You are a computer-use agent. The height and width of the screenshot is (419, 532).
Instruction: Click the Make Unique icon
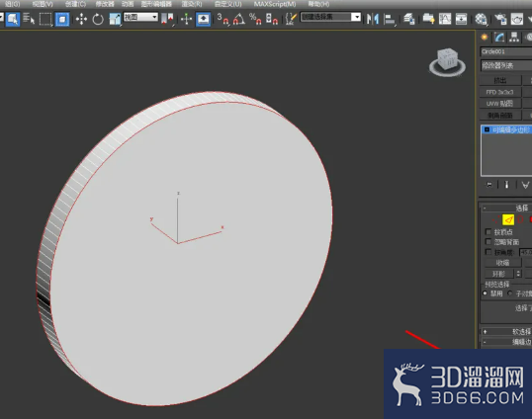click(525, 185)
